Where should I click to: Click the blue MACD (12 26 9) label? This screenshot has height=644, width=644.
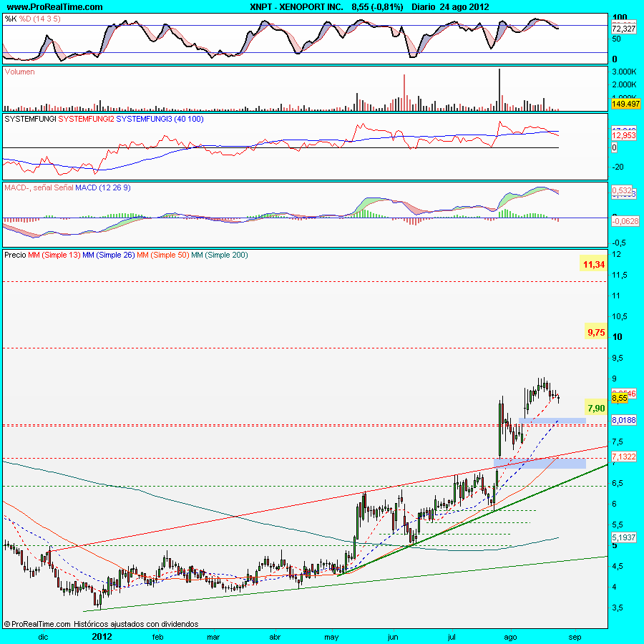coord(102,187)
